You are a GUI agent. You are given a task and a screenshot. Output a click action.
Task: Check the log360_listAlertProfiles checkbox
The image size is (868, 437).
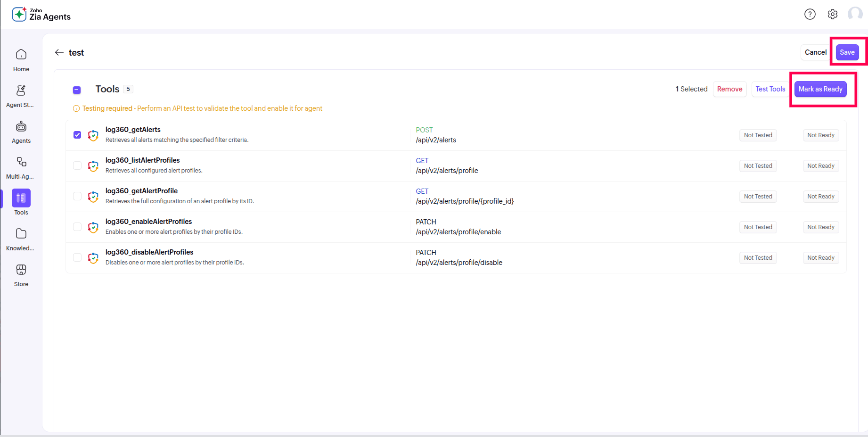(77, 165)
